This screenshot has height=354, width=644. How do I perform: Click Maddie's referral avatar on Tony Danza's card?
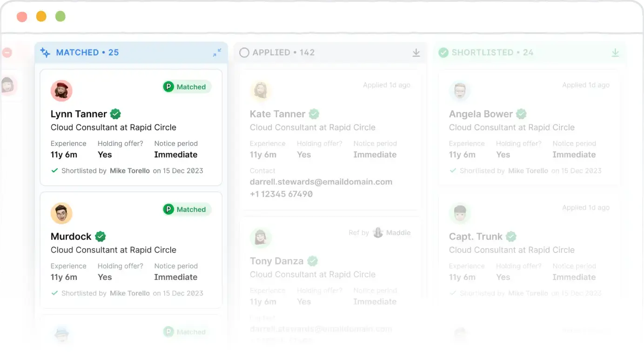(378, 232)
